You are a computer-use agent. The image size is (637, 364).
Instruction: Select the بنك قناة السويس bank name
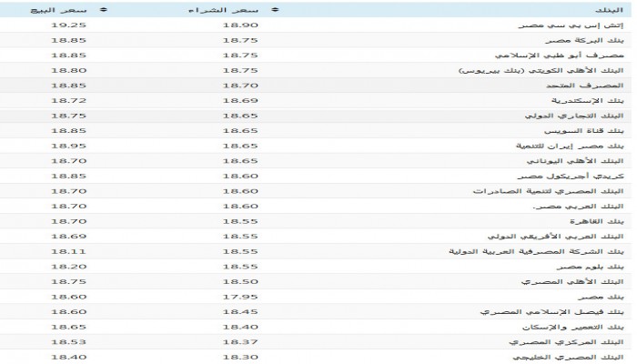pos(584,131)
